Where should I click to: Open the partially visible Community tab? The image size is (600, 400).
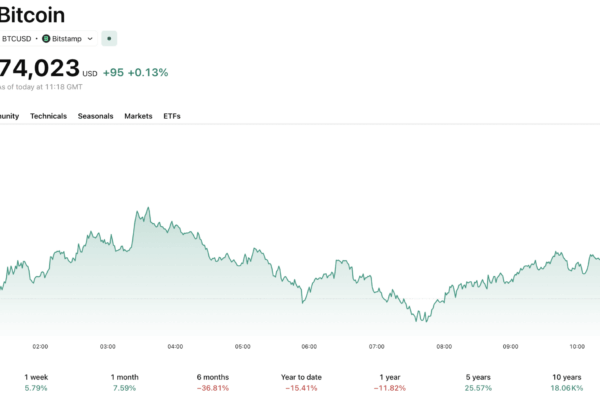click(8, 116)
